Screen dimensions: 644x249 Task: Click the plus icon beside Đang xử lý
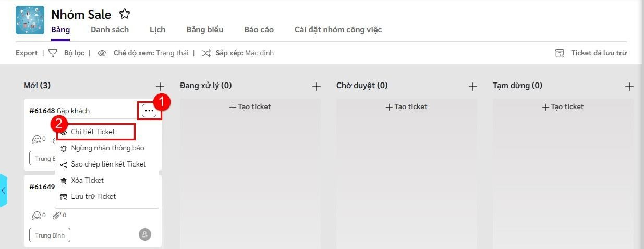tap(316, 87)
